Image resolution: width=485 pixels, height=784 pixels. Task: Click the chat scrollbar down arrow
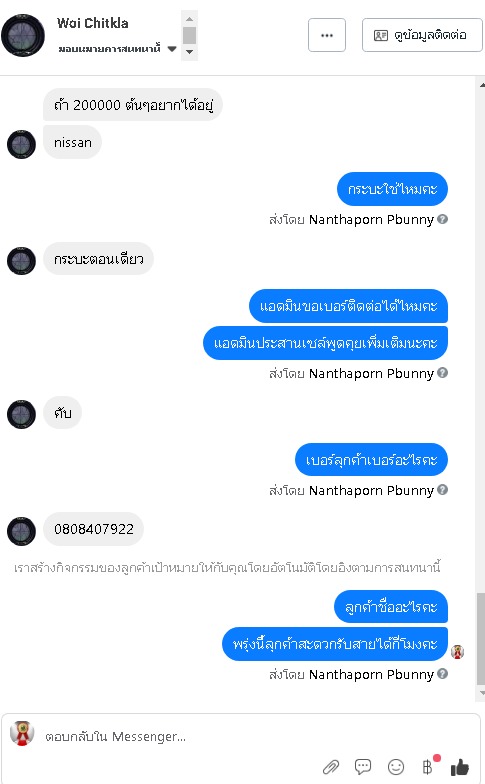point(482,693)
